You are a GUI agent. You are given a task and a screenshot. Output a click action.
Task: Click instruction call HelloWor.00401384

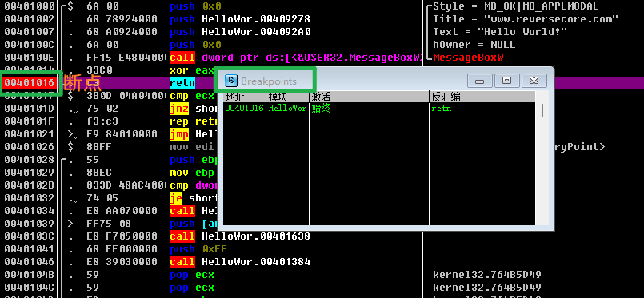click(x=240, y=261)
